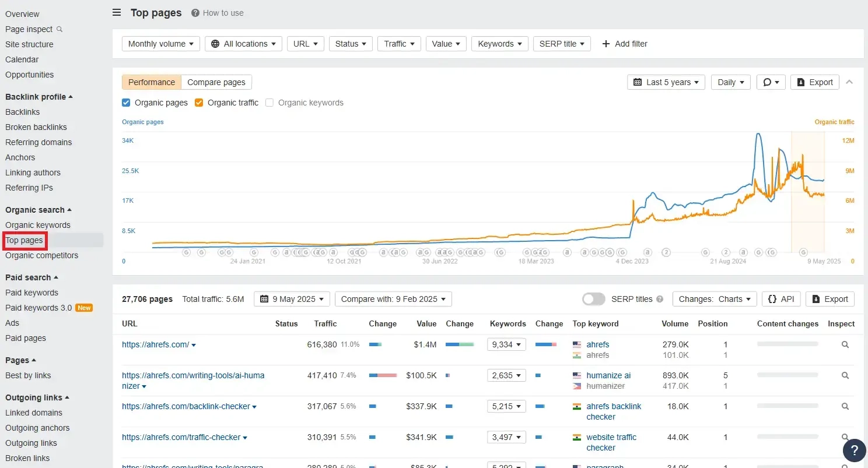Open the chart annotations comment icon dropdown

tap(771, 82)
